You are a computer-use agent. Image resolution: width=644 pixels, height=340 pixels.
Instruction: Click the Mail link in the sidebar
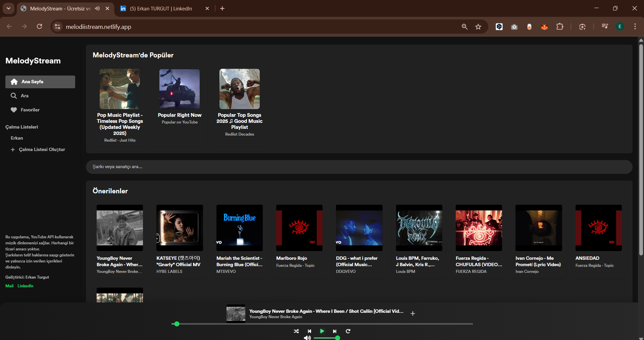tap(9, 286)
